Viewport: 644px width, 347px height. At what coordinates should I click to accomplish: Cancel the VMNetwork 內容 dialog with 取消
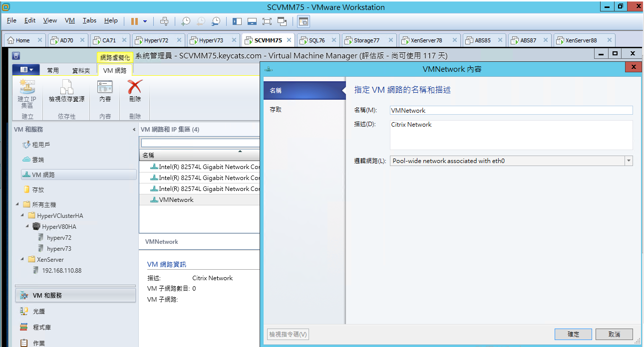(x=614, y=334)
